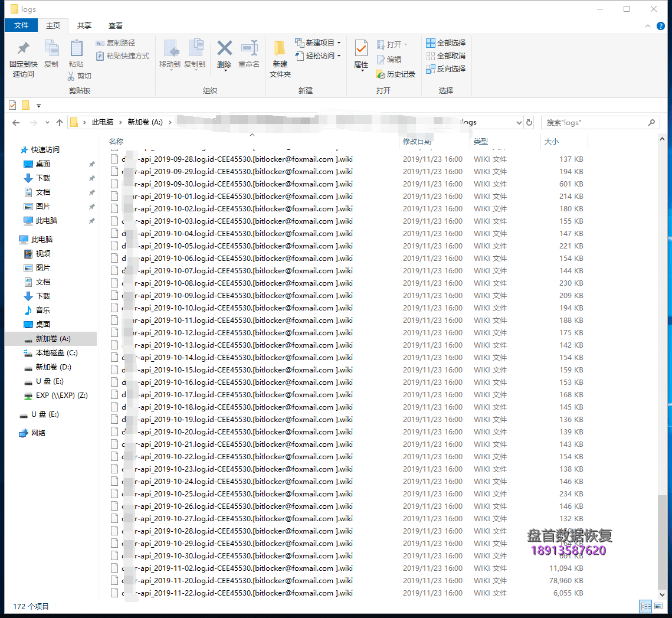Open the Home (主页) tab

(53, 26)
